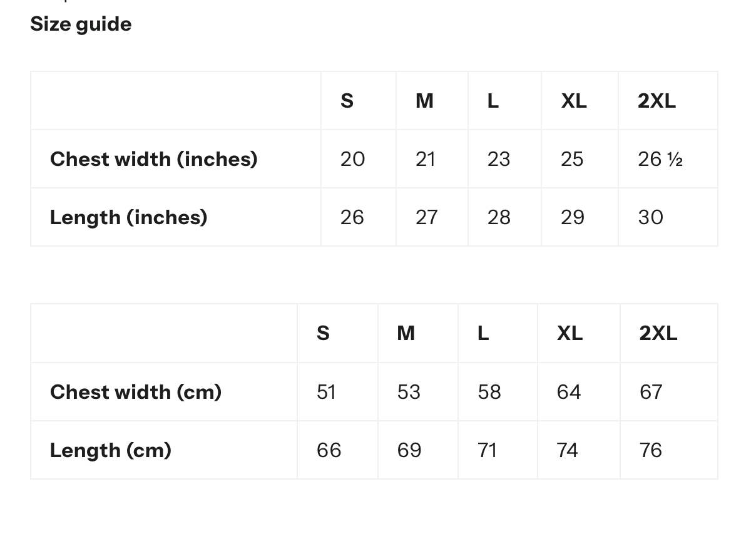Click the M header in inches table
The height and width of the screenshot is (536, 756).
pos(424,101)
